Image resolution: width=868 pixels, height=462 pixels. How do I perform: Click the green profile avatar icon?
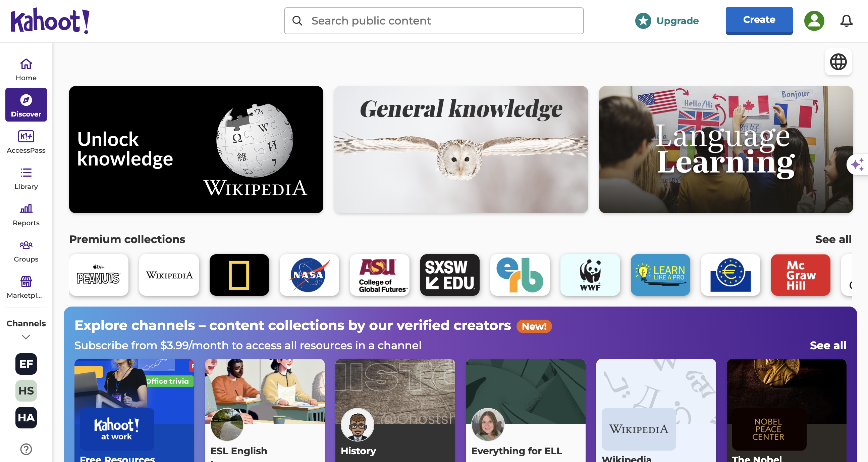pos(814,21)
